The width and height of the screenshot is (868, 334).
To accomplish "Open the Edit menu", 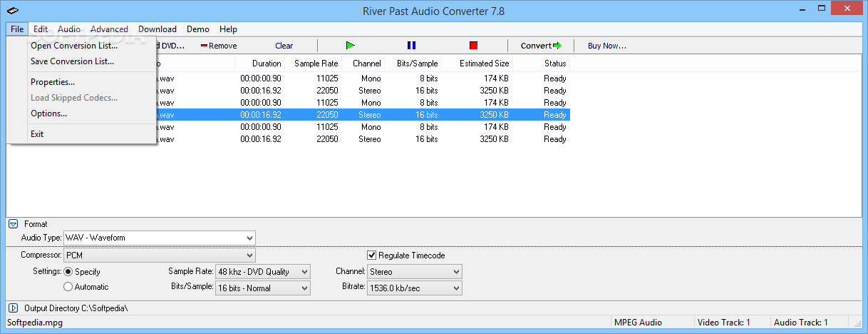I will point(41,29).
